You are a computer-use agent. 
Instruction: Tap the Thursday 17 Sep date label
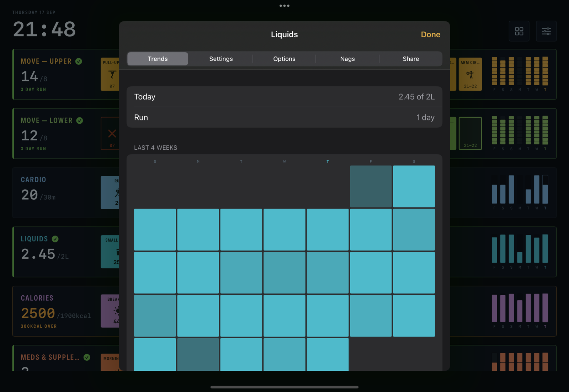click(x=34, y=12)
